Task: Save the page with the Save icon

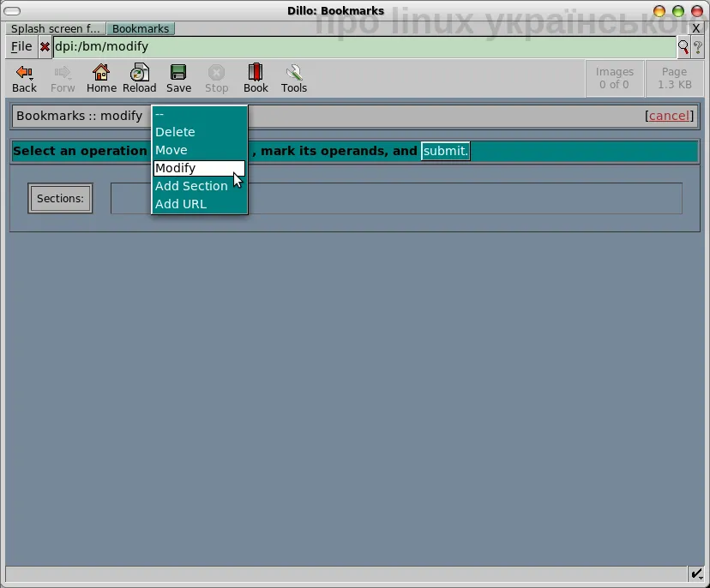Action: (178, 79)
